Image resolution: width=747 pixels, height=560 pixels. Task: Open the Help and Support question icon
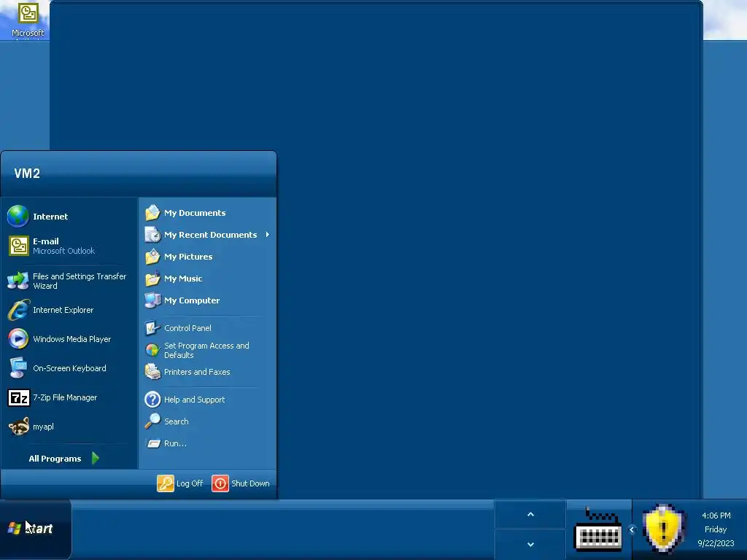[x=152, y=400]
